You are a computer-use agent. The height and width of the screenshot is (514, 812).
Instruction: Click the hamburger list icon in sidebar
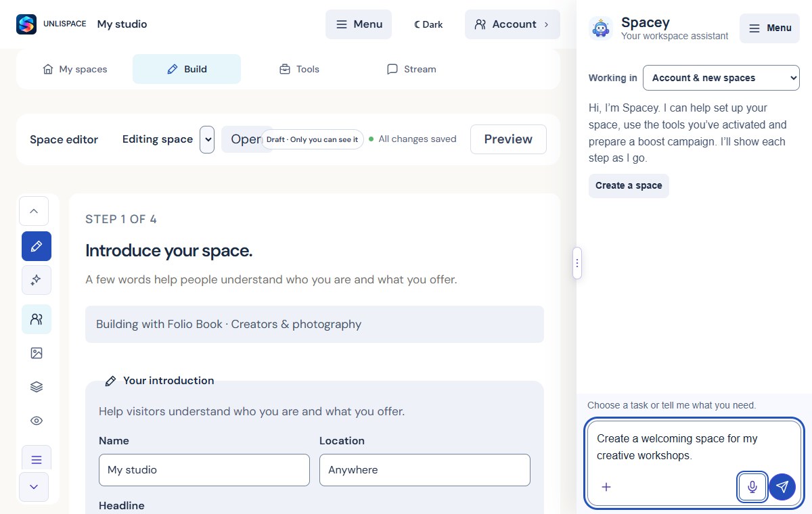coord(37,460)
